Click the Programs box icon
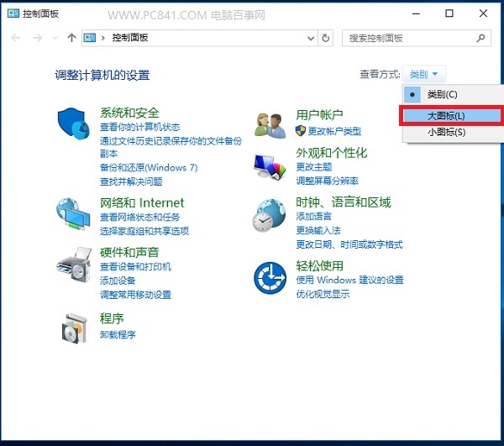This screenshot has width=504, height=446. point(73,326)
